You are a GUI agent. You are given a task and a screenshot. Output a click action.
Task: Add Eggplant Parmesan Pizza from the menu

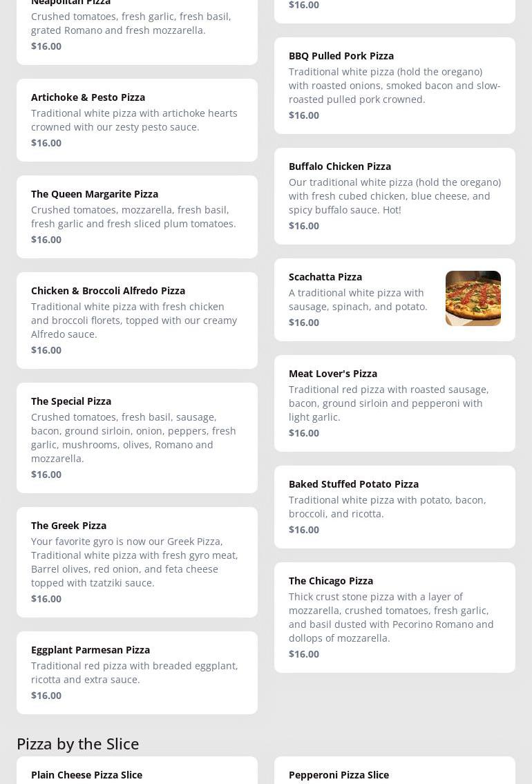tap(137, 672)
